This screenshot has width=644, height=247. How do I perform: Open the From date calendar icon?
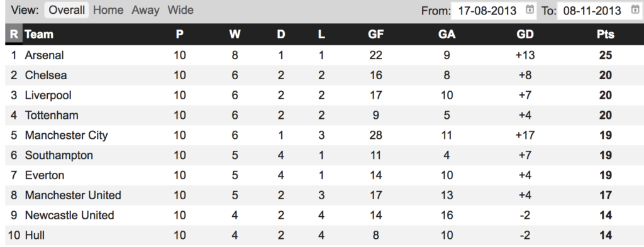[x=530, y=9]
